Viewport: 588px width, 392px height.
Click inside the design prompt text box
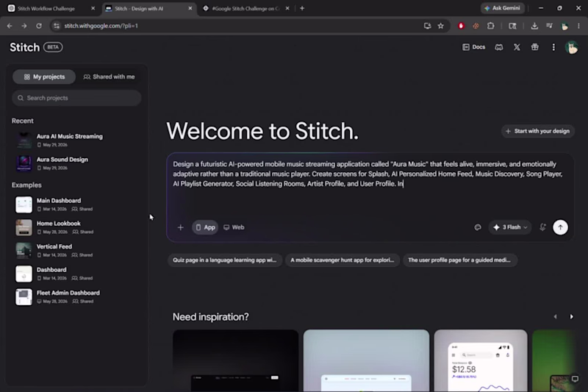370,184
